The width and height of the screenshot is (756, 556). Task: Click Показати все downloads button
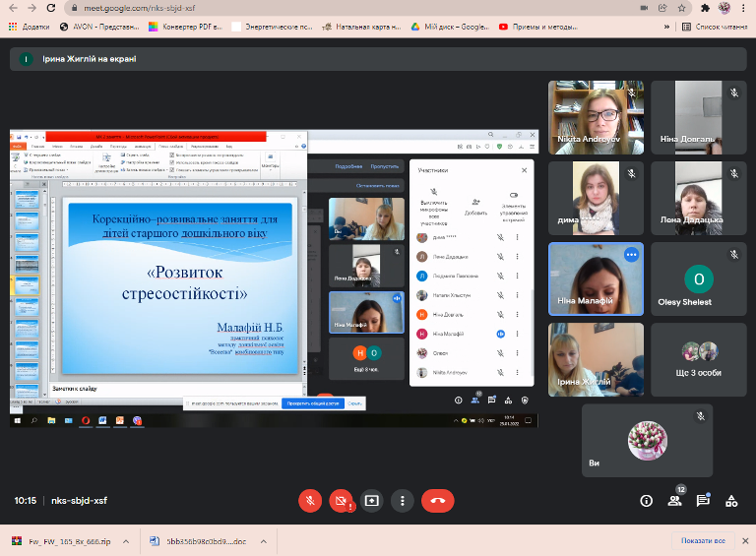pyautogui.click(x=703, y=540)
